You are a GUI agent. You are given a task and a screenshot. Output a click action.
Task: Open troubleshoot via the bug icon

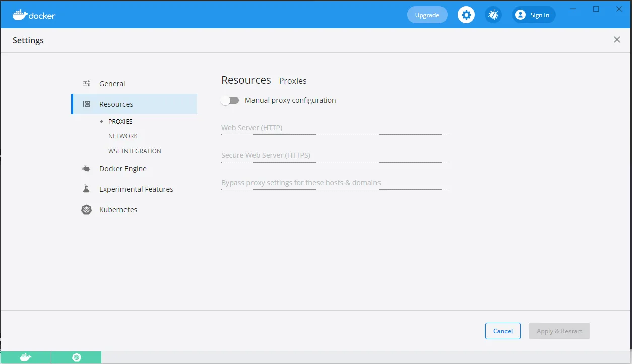pos(493,15)
